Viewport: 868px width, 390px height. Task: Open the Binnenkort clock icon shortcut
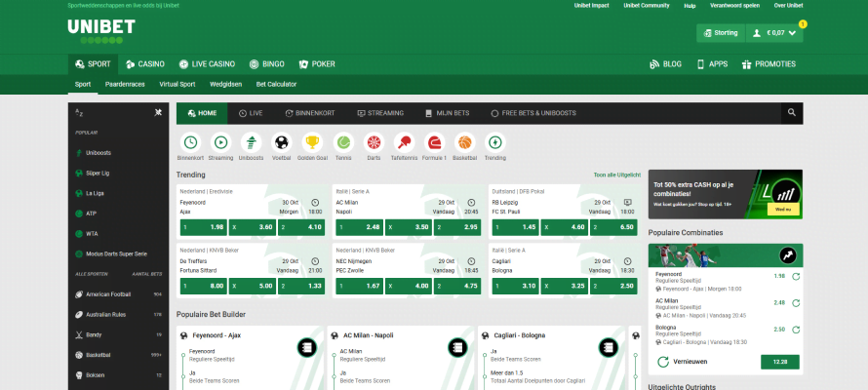click(190, 142)
